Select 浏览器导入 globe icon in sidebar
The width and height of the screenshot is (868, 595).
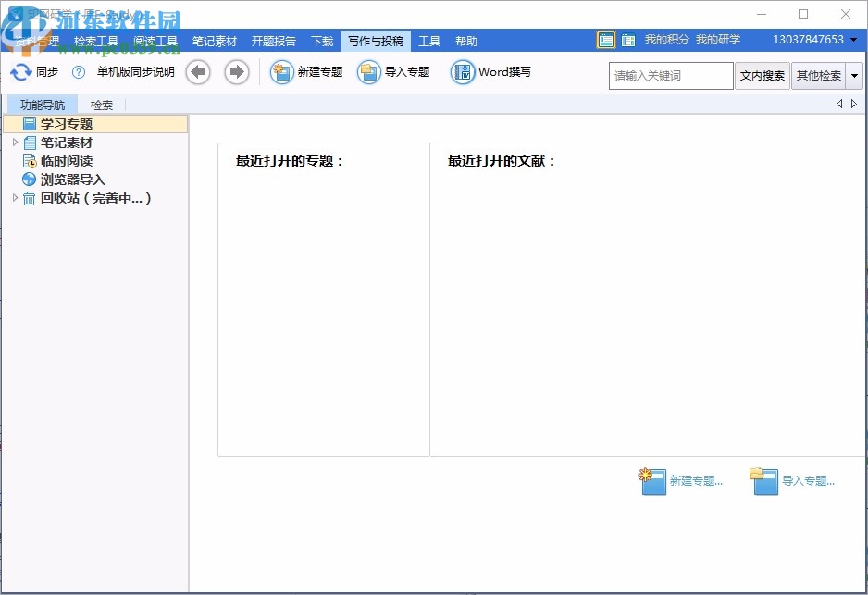[x=28, y=180]
